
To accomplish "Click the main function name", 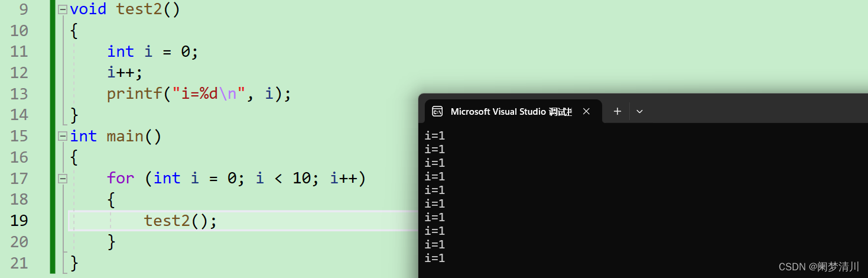I will 125,136.
